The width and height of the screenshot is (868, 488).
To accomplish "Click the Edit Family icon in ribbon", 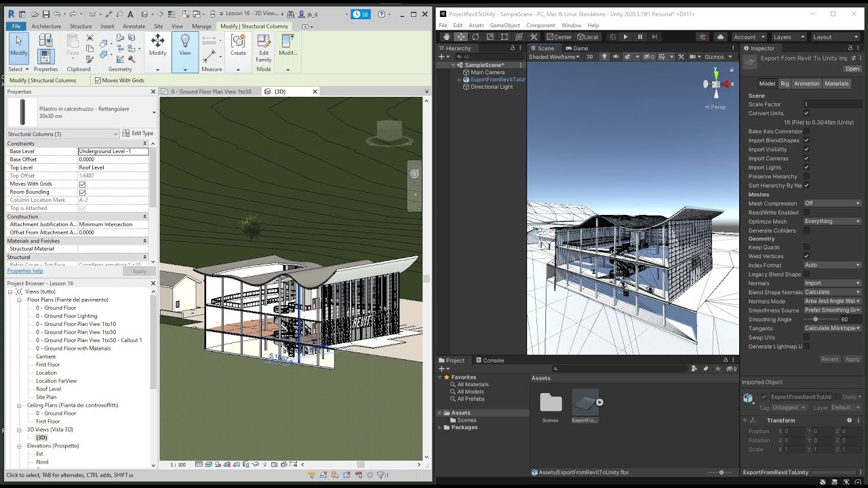I will click(264, 41).
